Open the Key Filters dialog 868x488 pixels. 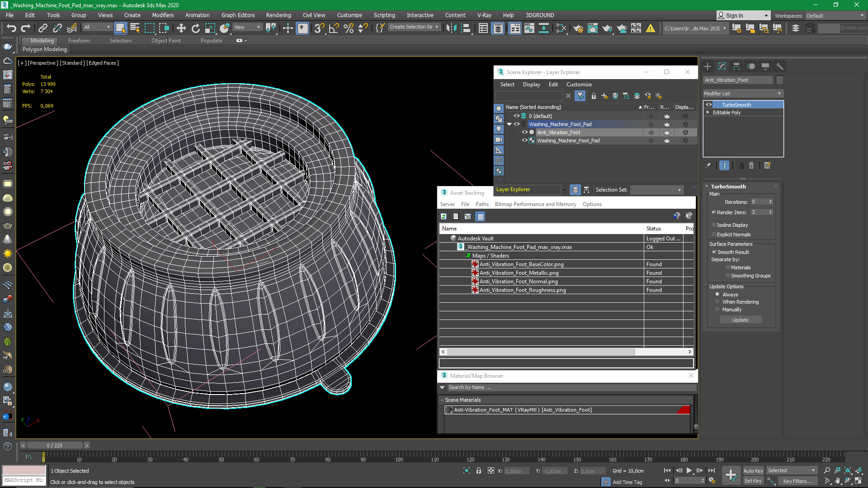797,481
